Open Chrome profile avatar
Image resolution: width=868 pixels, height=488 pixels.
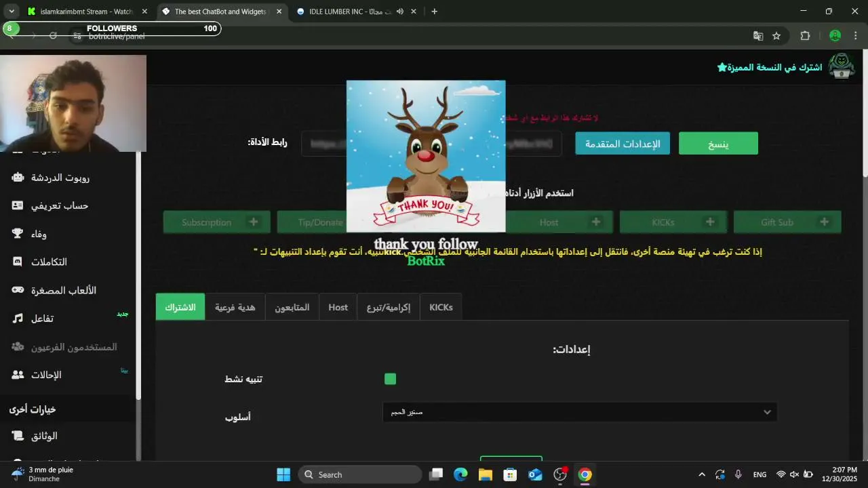(835, 36)
